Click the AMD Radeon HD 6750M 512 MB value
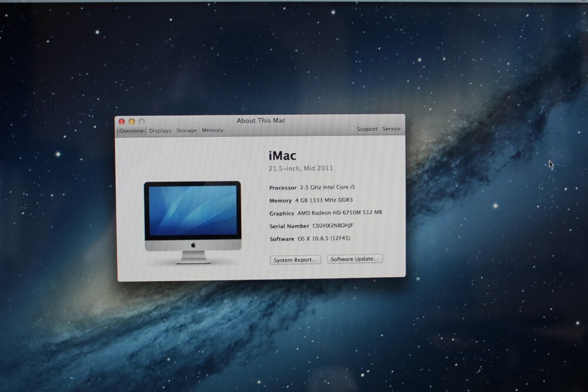 [x=340, y=212]
